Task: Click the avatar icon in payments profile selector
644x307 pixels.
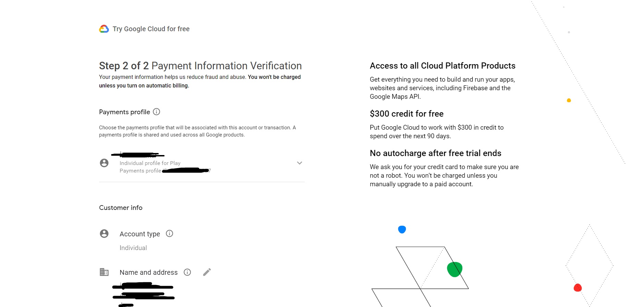Action: [x=104, y=163]
